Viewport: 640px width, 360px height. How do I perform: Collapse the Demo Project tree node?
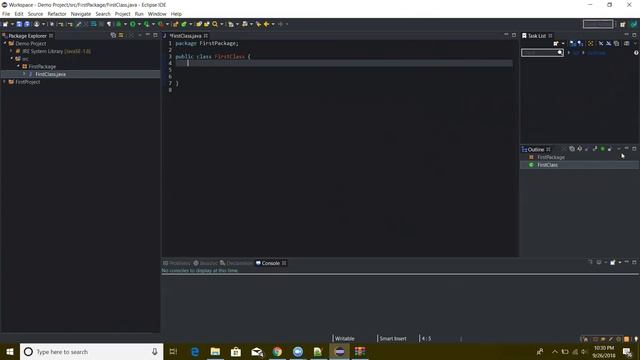pos(5,43)
